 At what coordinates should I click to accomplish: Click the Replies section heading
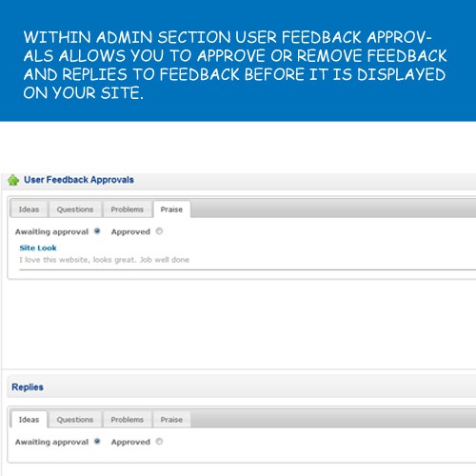click(28, 387)
